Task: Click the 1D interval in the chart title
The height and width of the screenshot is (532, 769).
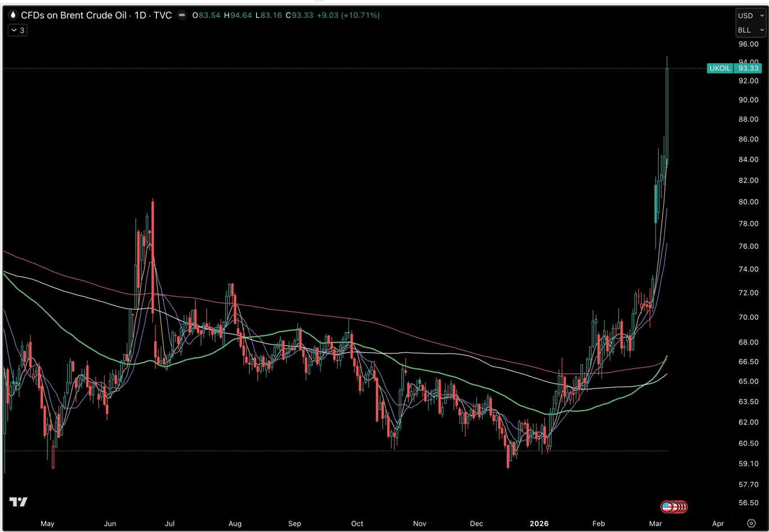Action: pos(140,15)
